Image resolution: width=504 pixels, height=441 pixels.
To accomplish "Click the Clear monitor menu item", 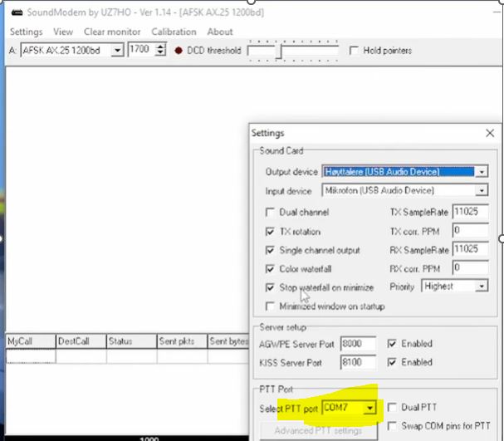I will pyautogui.click(x=112, y=32).
